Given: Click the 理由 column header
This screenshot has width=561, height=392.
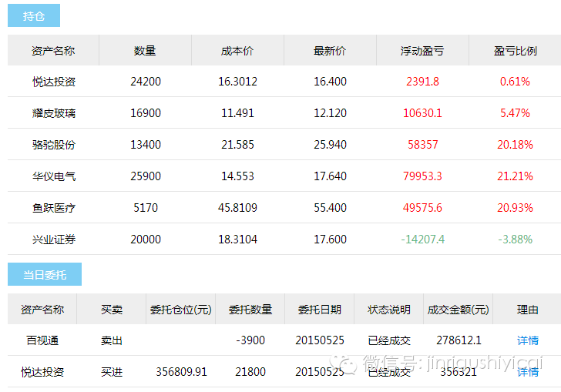Looking at the screenshot, I should 528,309.
